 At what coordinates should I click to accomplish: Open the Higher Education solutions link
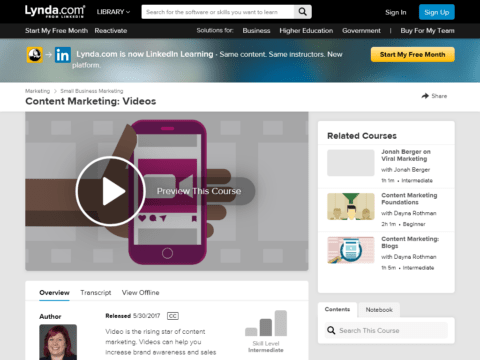coord(306,31)
